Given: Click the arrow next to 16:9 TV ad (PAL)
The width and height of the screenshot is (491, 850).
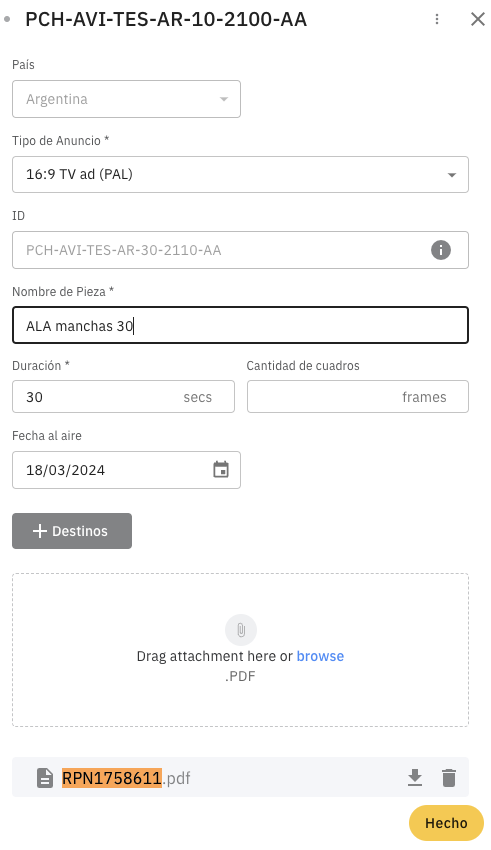Looking at the screenshot, I should 451,175.
